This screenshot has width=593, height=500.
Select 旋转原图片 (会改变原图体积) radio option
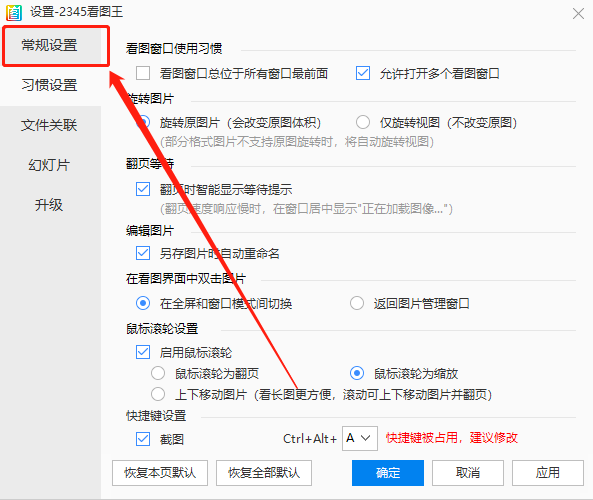click(x=143, y=122)
